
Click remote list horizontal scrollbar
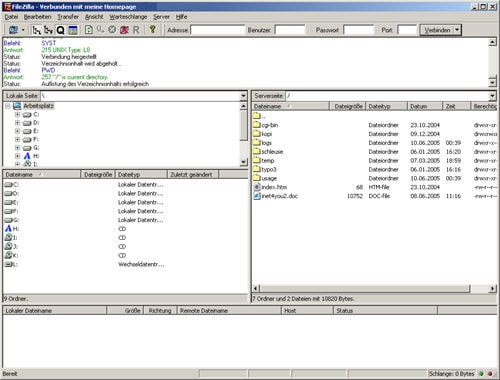365,289
